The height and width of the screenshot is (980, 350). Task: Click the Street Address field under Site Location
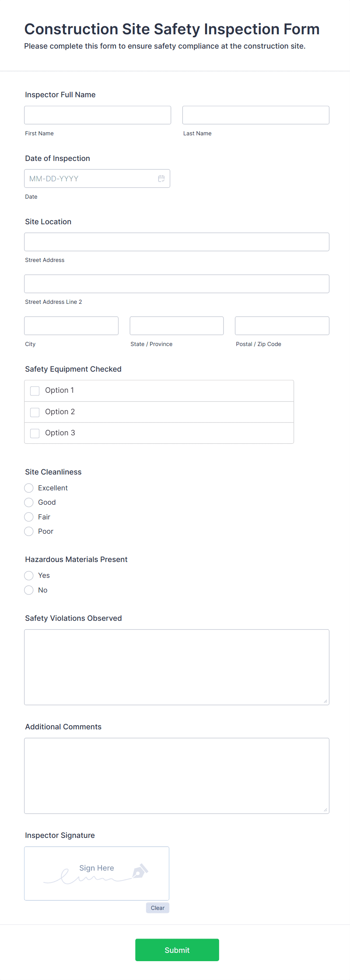coord(177,242)
